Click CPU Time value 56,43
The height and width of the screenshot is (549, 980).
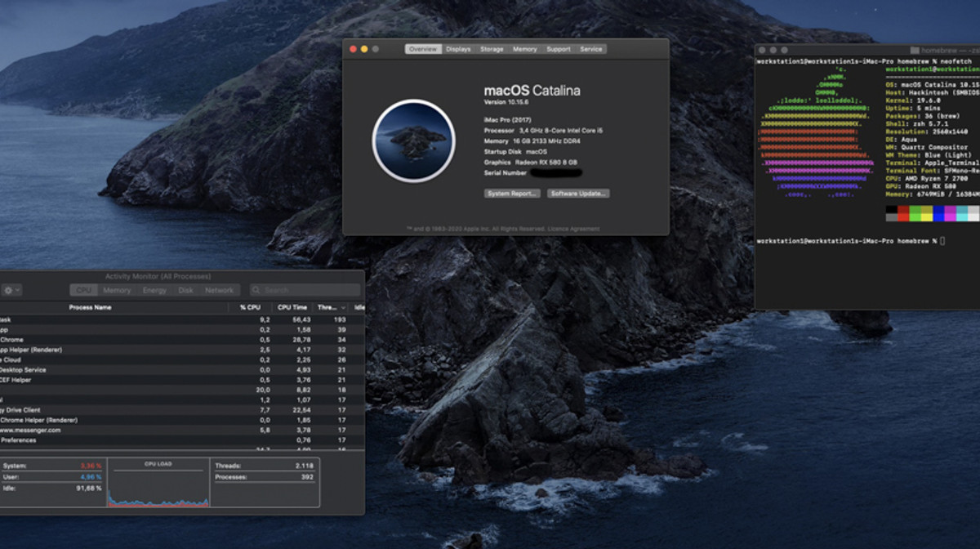point(301,319)
